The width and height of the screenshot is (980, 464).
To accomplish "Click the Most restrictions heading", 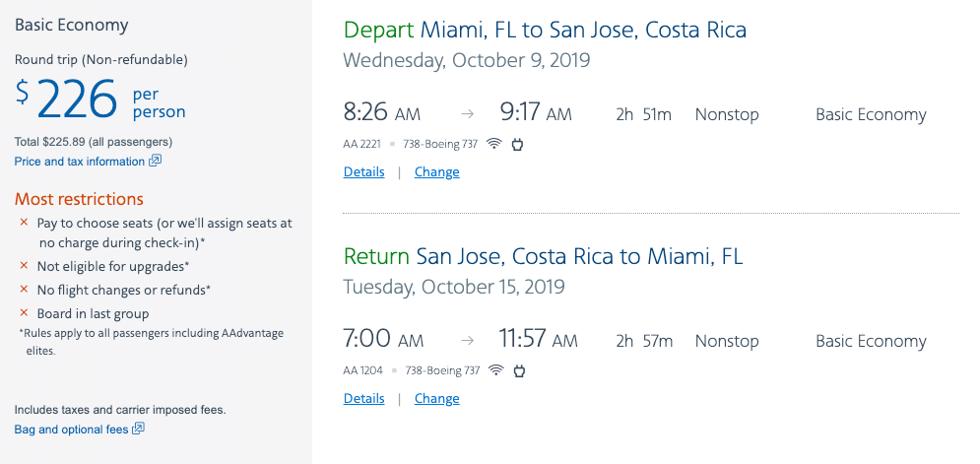I will [x=79, y=199].
